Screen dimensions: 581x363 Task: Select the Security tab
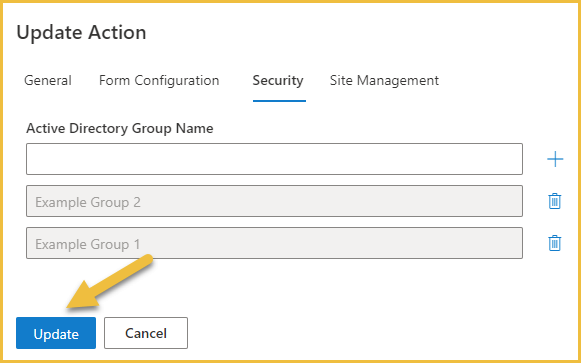[x=278, y=80]
